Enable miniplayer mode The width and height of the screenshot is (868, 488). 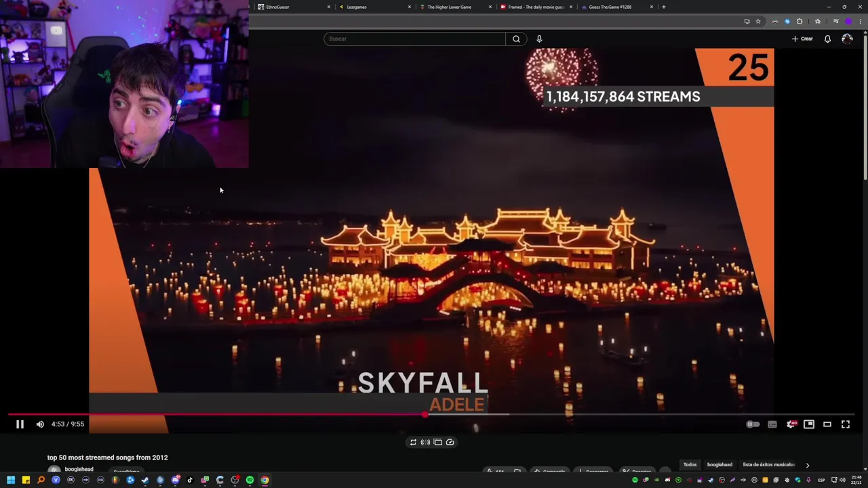coord(809,424)
